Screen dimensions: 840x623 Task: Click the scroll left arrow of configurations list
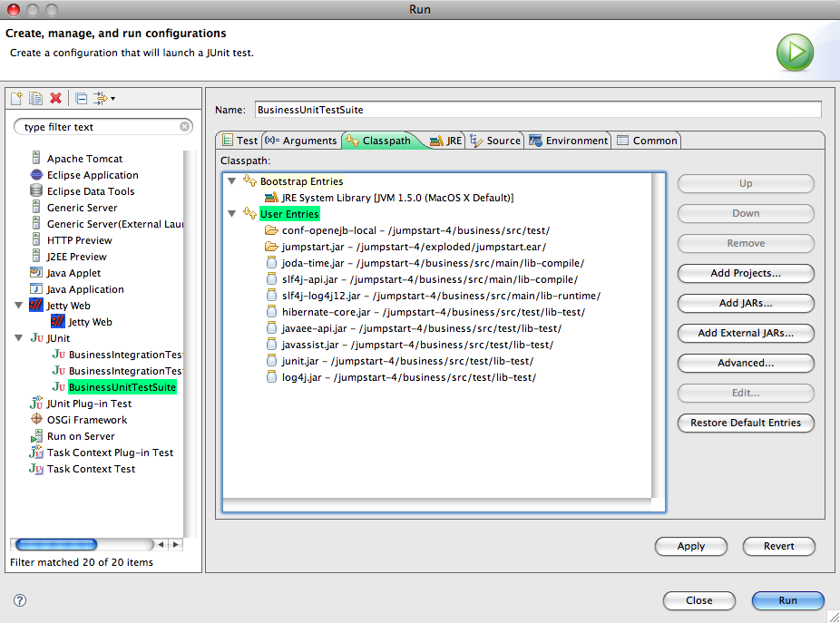pyautogui.click(x=161, y=545)
